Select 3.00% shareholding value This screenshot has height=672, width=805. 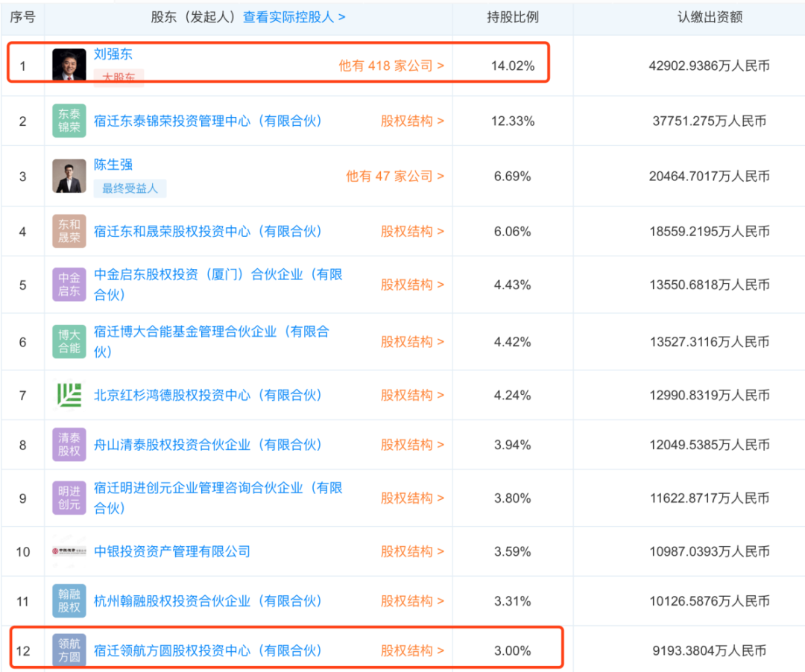click(x=513, y=651)
